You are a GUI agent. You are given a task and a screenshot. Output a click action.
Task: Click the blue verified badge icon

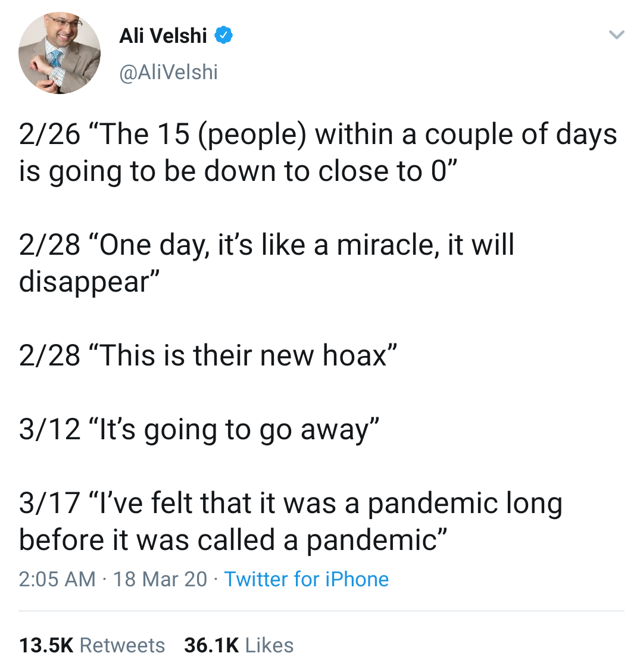click(223, 35)
